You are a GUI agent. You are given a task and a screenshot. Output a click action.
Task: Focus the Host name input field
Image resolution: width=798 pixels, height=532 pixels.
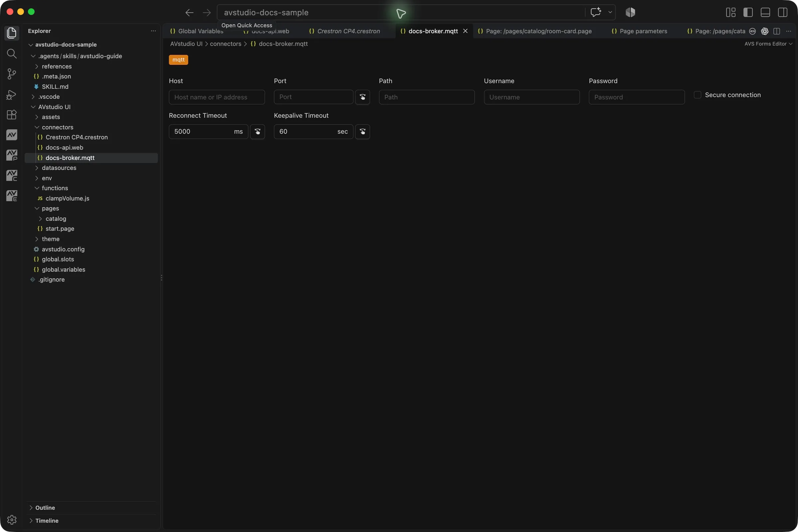[217, 97]
